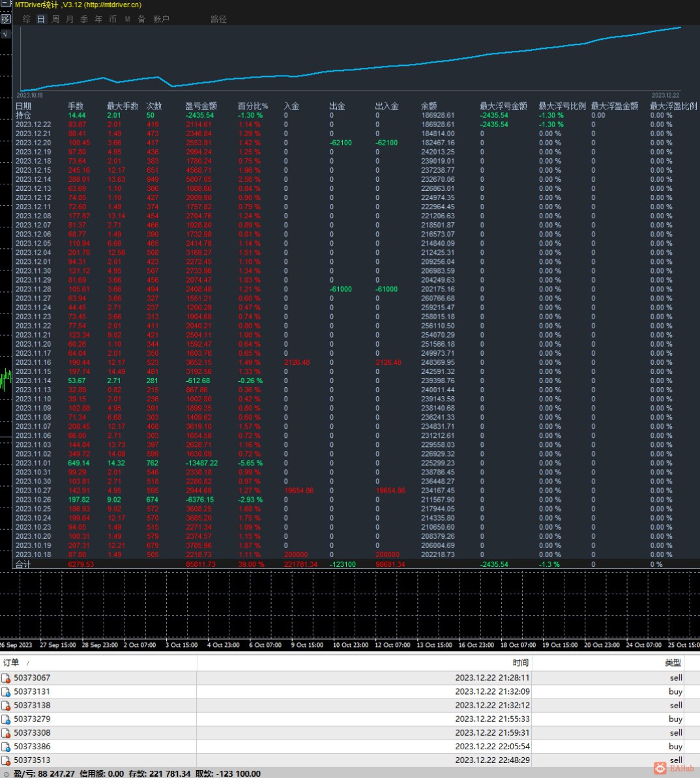
Task: Open the 年 yearly tab
Action: click(99, 19)
